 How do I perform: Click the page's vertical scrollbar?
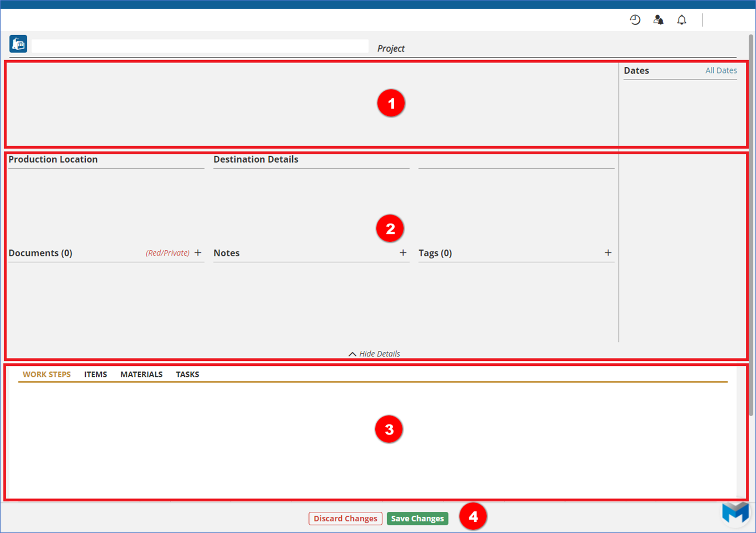coord(750,223)
